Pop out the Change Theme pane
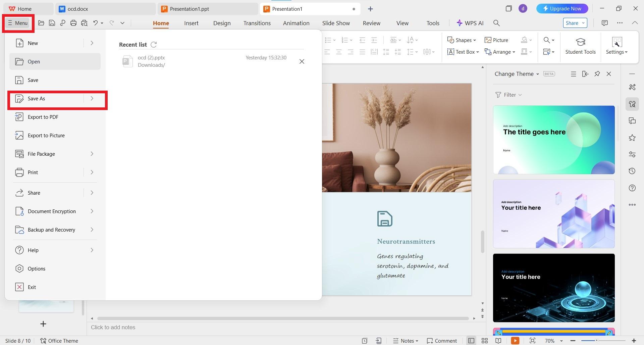644x345 pixels. pyautogui.click(x=585, y=74)
